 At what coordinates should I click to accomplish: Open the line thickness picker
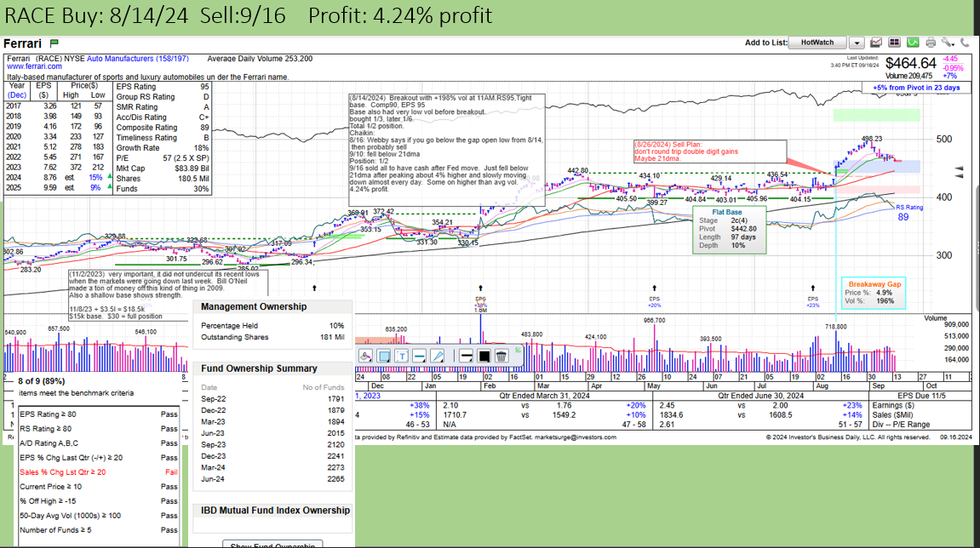(x=466, y=357)
